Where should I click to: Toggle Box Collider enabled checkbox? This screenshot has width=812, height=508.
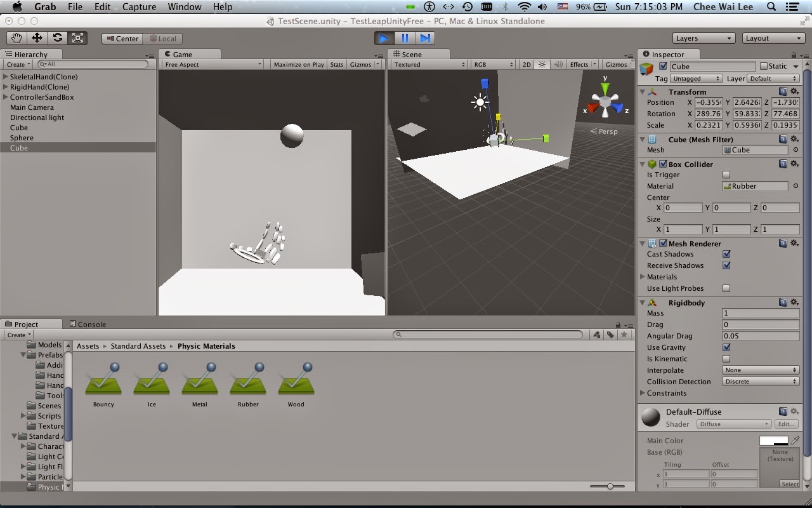(663, 164)
